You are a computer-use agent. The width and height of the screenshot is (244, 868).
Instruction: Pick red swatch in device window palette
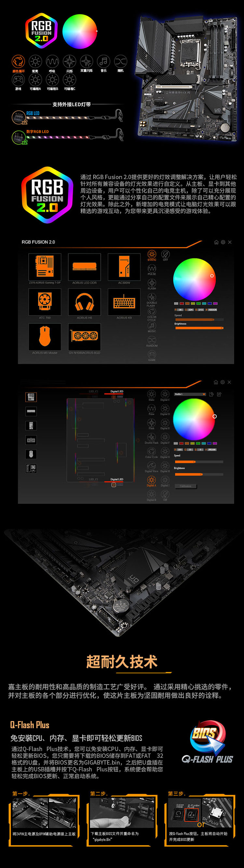[x=182, y=304]
